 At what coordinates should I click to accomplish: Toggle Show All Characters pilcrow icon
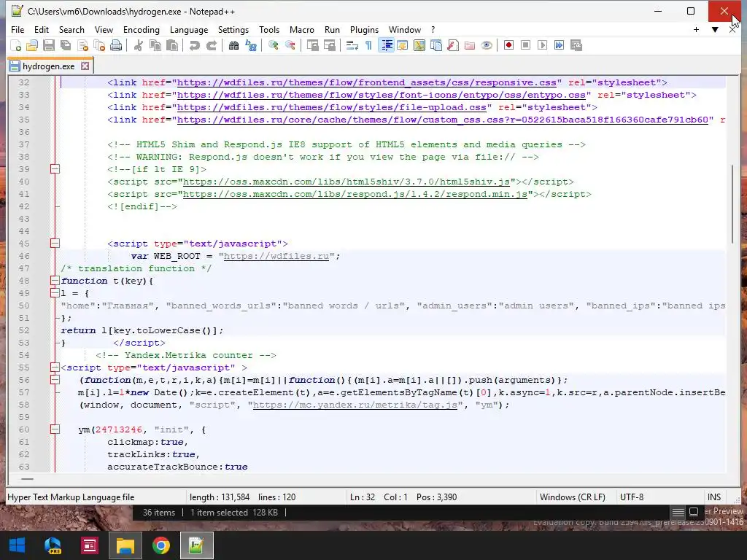[x=368, y=45]
